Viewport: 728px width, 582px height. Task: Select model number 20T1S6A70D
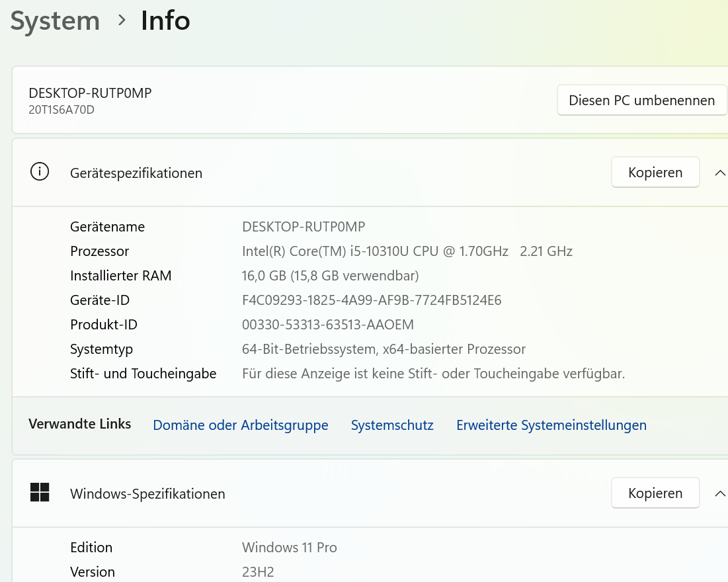61,110
